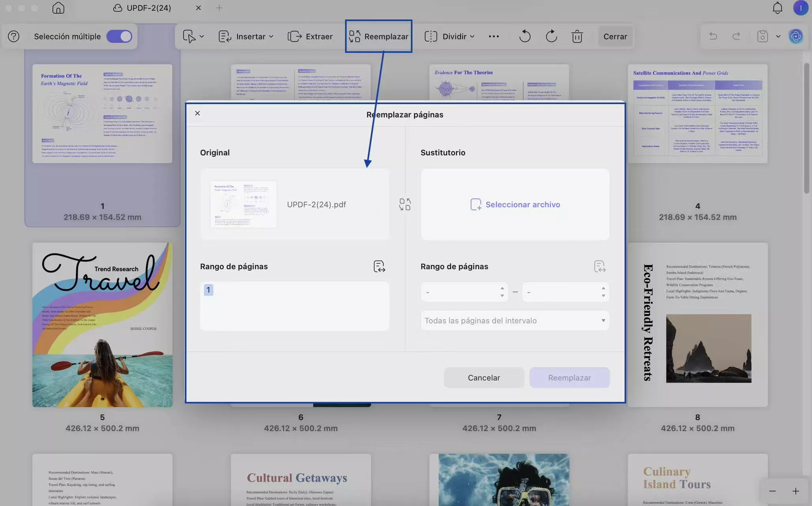Toggle the Selección múltiple switch
This screenshot has height=506, width=812.
point(119,36)
